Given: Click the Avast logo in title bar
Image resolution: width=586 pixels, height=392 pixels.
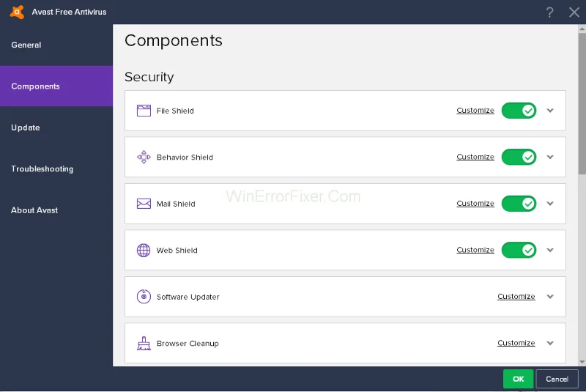Looking at the screenshot, I should [x=17, y=12].
